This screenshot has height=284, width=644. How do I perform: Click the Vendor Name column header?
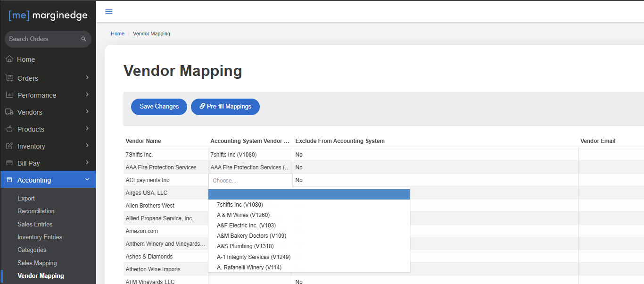[x=143, y=141]
